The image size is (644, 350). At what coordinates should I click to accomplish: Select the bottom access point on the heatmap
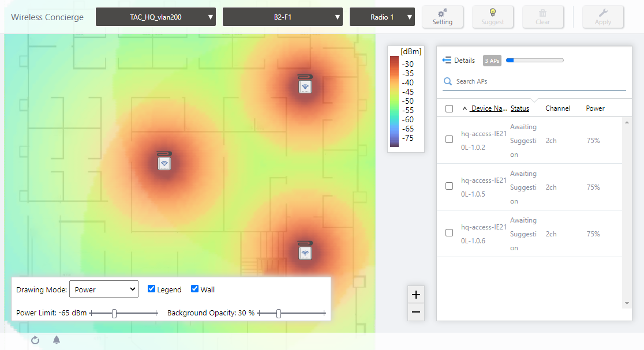point(305,251)
